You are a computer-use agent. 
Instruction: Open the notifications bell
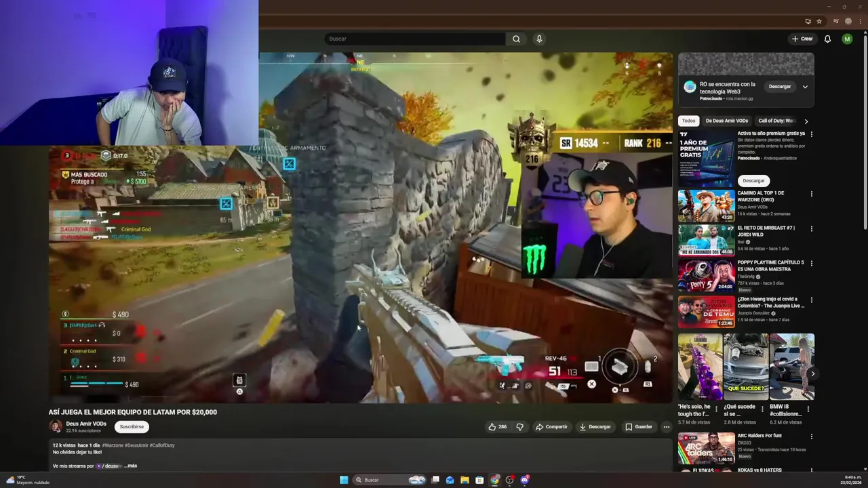coord(827,39)
